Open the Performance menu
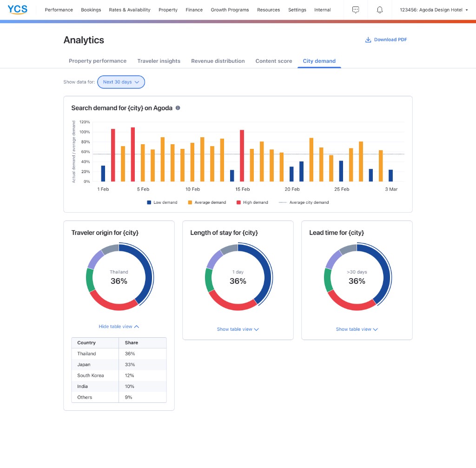This screenshot has width=476, height=468. point(59,10)
